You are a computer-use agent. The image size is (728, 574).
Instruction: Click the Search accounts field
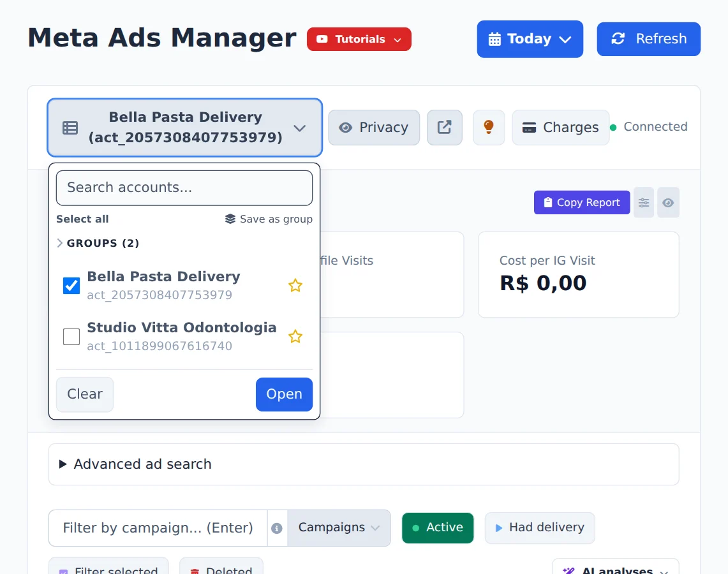click(x=184, y=188)
